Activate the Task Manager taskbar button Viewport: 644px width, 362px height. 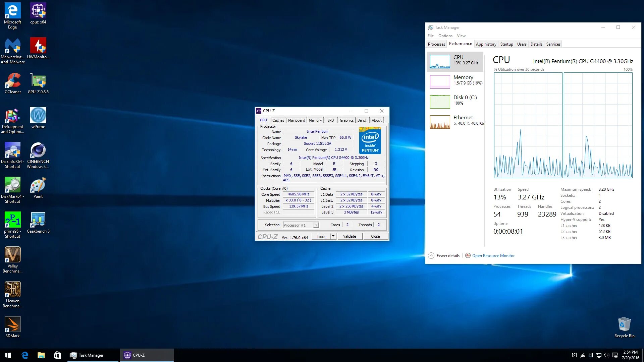tap(92, 355)
